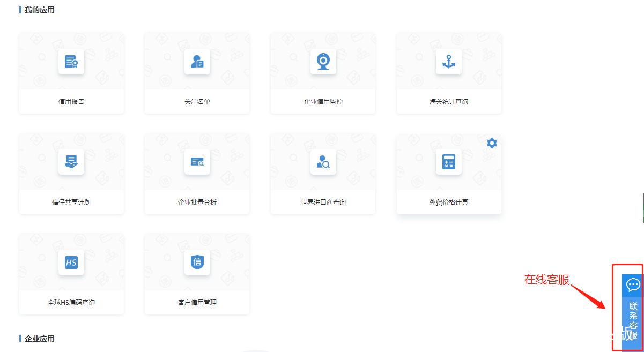This screenshot has width=644, height=352.
Task: Select the 外贸价格计算 calculator icon
Action: point(448,161)
